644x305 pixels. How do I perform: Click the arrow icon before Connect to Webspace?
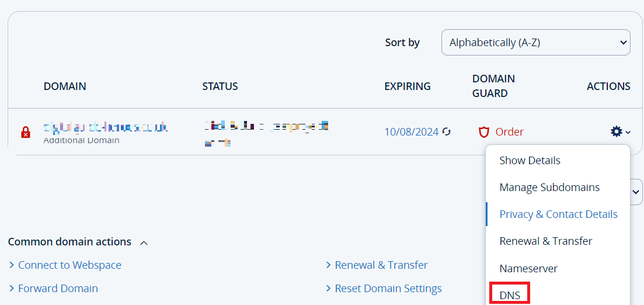point(12,265)
